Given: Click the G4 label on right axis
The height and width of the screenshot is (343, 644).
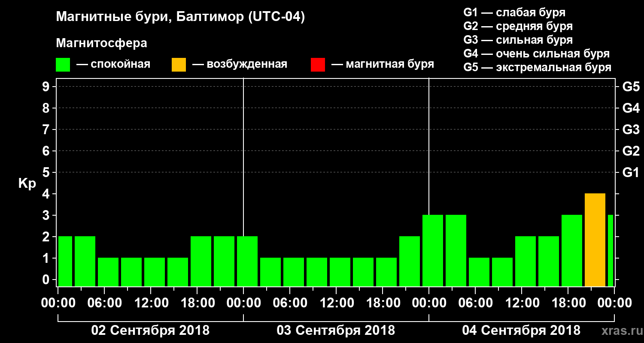Looking at the screenshot, I should pyautogui.click(x=631, y=108).
